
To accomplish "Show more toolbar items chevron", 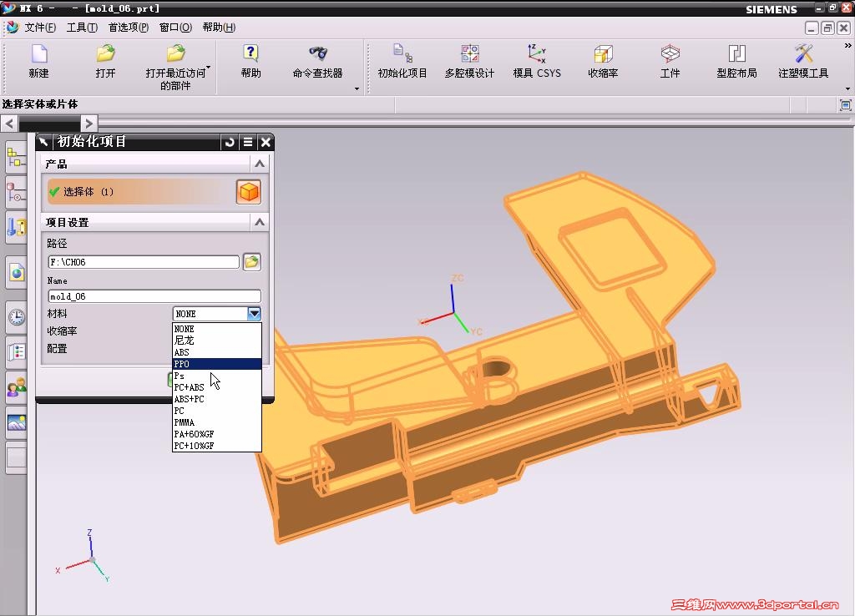I will pyautogui.click(x=848, y=46).
